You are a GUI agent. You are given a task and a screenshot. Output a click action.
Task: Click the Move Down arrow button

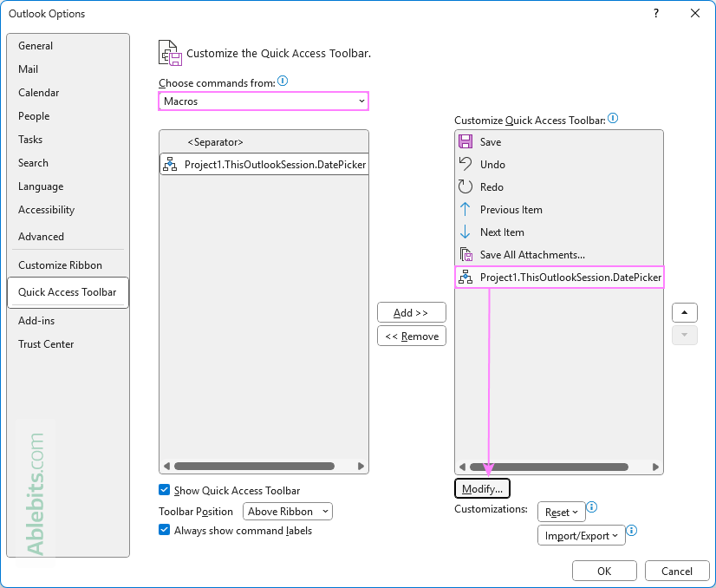click(x=685, y=335)
